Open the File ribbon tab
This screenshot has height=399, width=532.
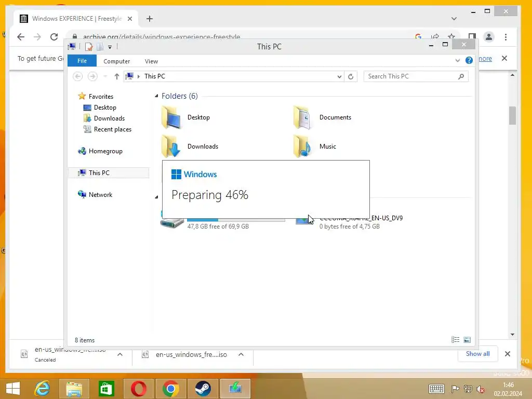(x=82, y=61)
